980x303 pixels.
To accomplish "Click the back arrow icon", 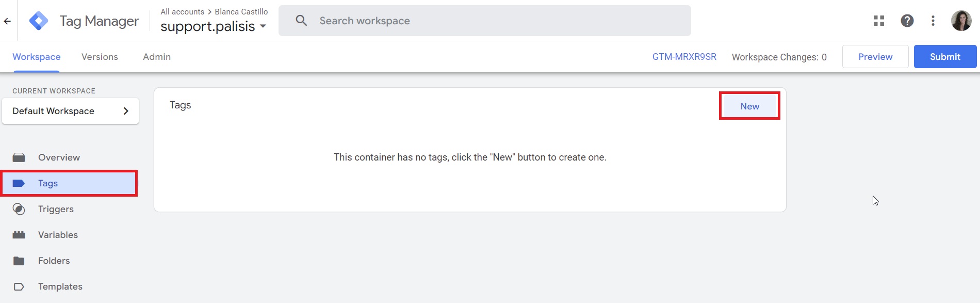I will pos(7,21).
